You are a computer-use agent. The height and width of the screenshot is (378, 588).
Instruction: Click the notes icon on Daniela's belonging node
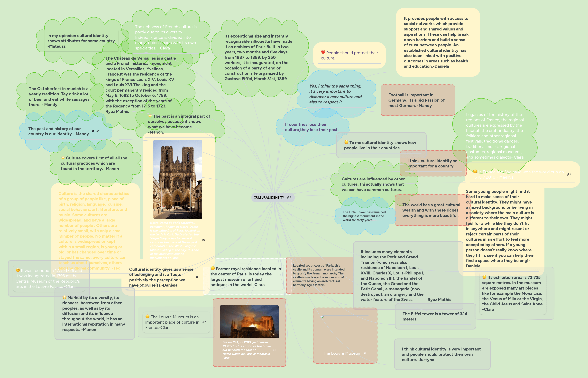(197, 277)
